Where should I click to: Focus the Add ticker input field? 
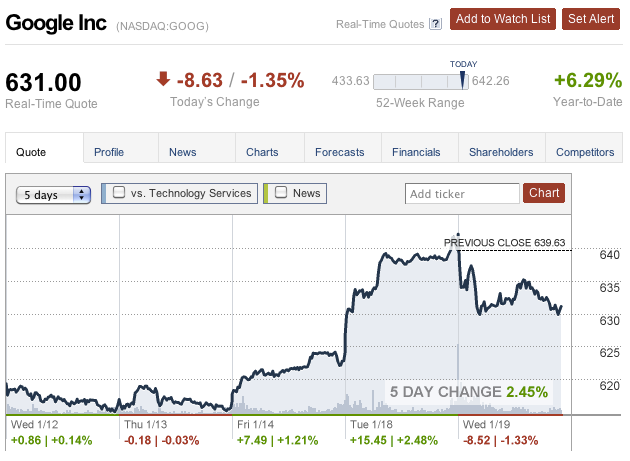click(462, 194)
